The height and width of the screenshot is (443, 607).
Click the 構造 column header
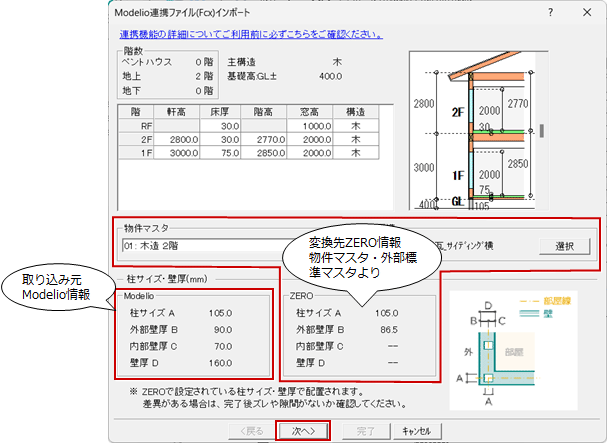pyautogui.click(x=356, y=112)
